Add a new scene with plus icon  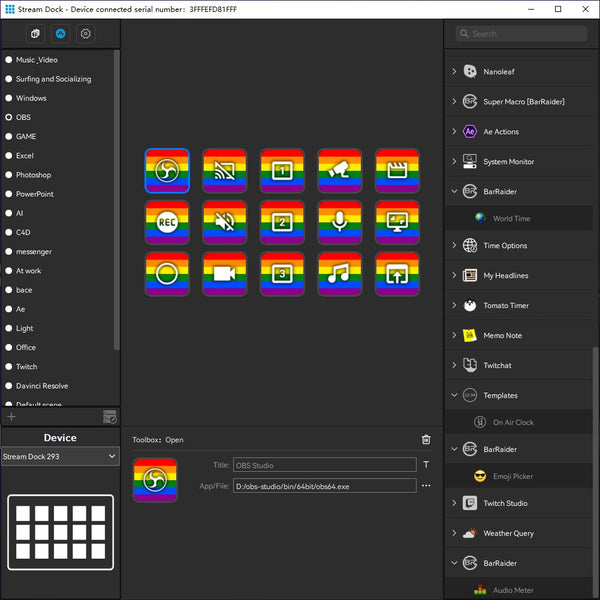click(11, 416)
